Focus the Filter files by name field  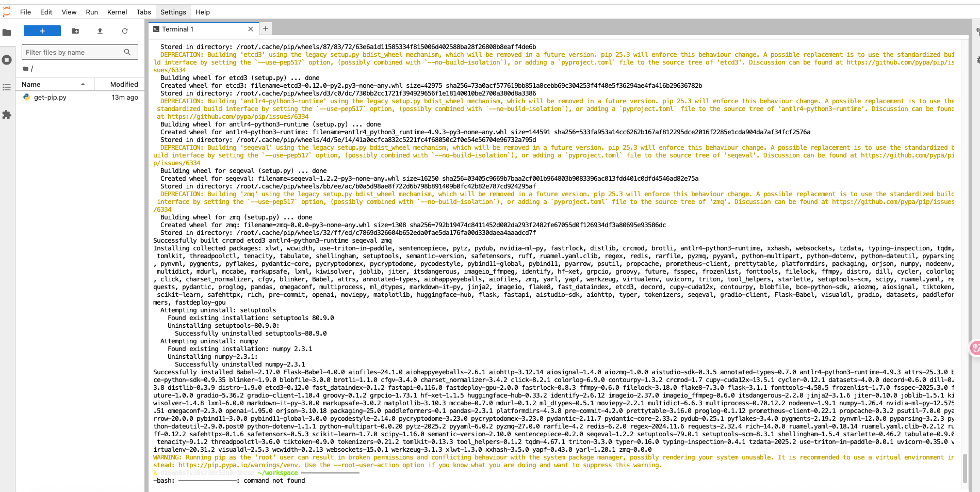pos(80,52)
